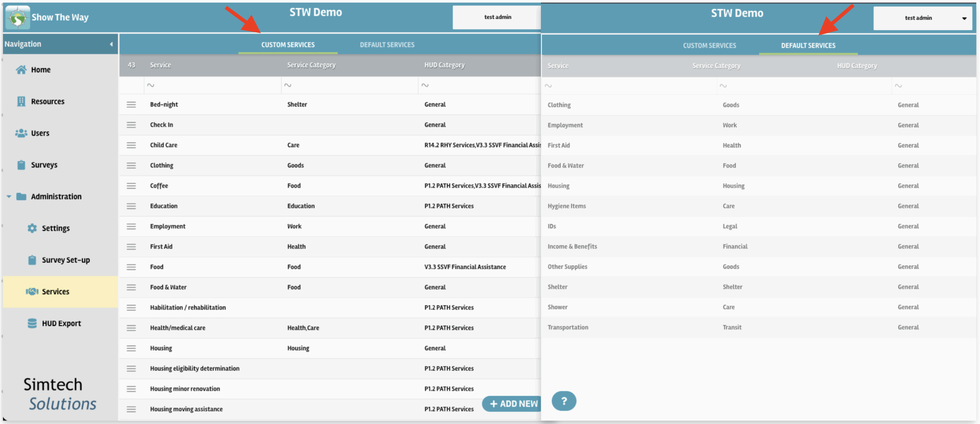Open Survey Set-up menu item
Image resolution: width=980 pixels, height=424 pixels.
click(65, 260)
